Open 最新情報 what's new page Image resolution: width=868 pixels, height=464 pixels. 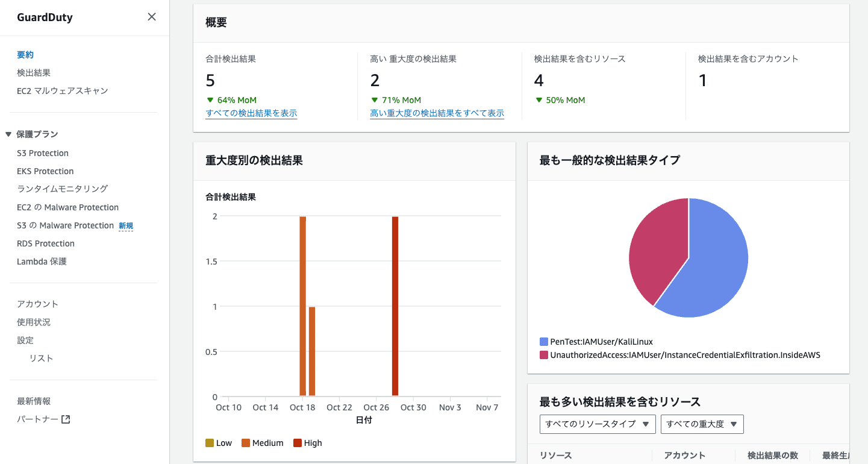(x=34, y=401)
